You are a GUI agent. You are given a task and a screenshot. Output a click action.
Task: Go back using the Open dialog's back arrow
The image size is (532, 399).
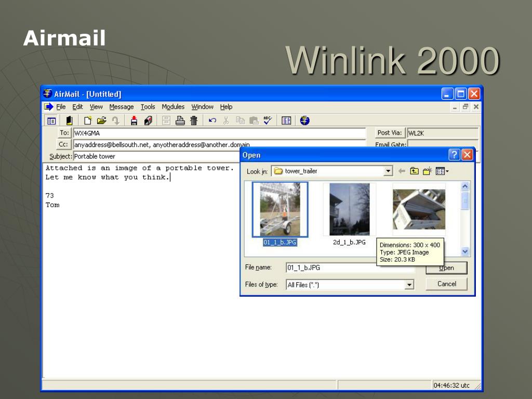pos(402,171)
